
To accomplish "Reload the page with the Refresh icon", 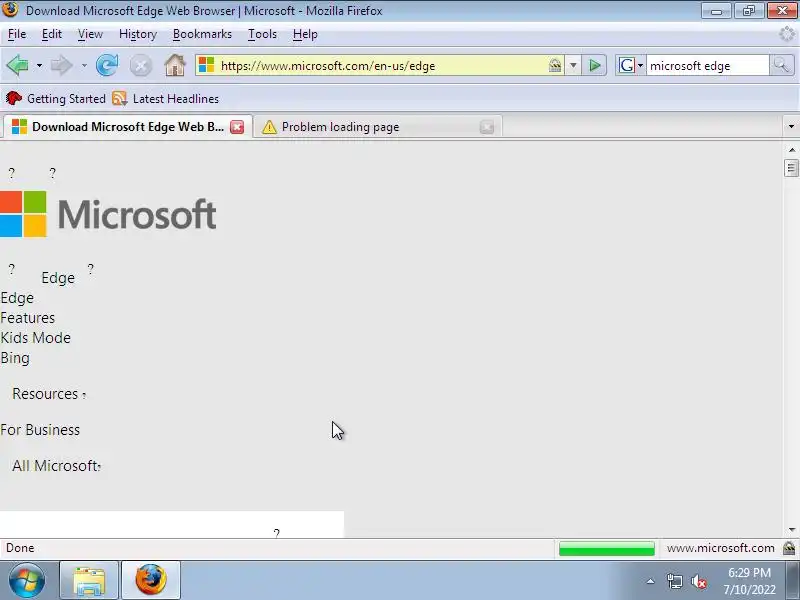I will (107, 65).
